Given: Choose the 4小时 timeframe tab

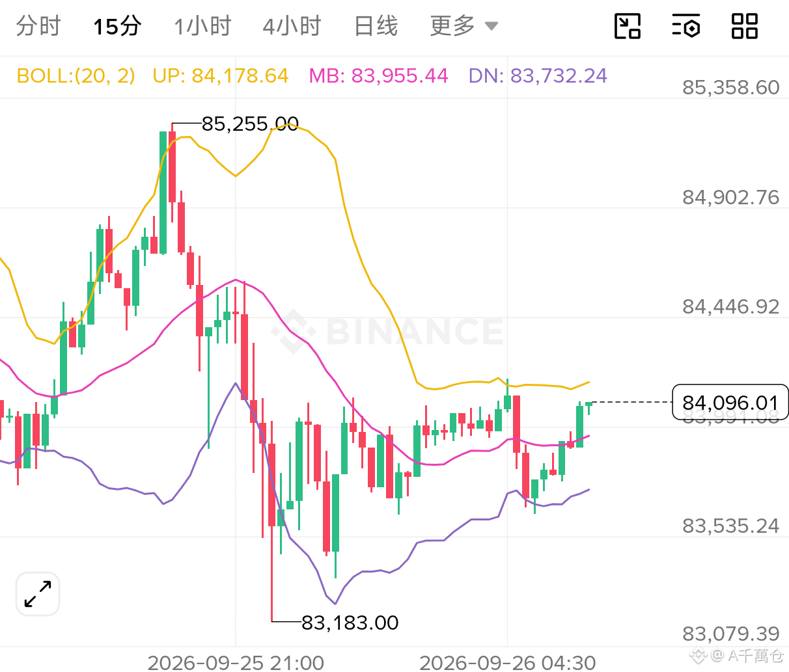Looking at the screenshot, I should 292,27.
